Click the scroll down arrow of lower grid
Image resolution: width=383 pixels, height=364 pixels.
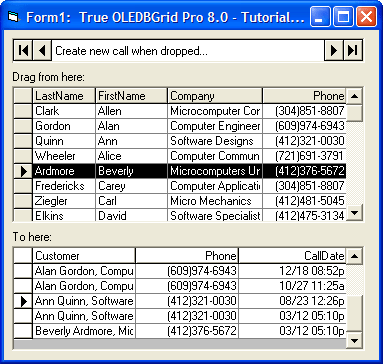coord(354,341)
